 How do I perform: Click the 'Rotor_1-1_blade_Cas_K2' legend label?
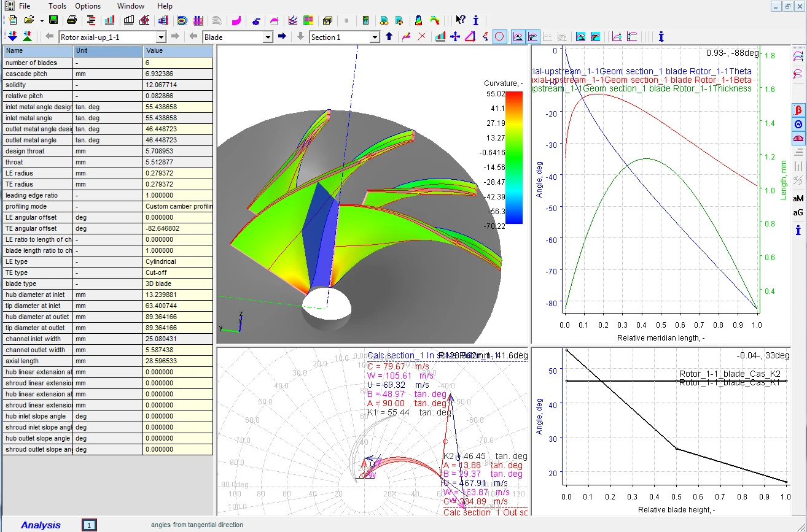click(730, 374)
